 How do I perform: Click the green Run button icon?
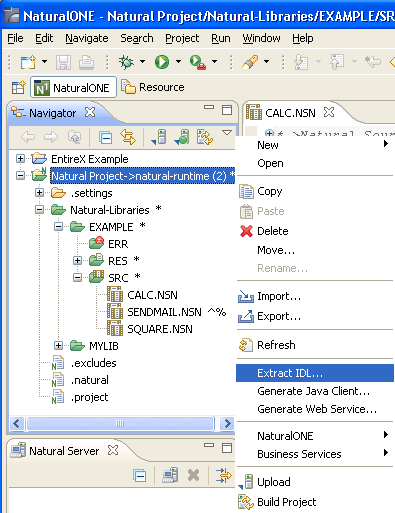click(x=162, y=62)
